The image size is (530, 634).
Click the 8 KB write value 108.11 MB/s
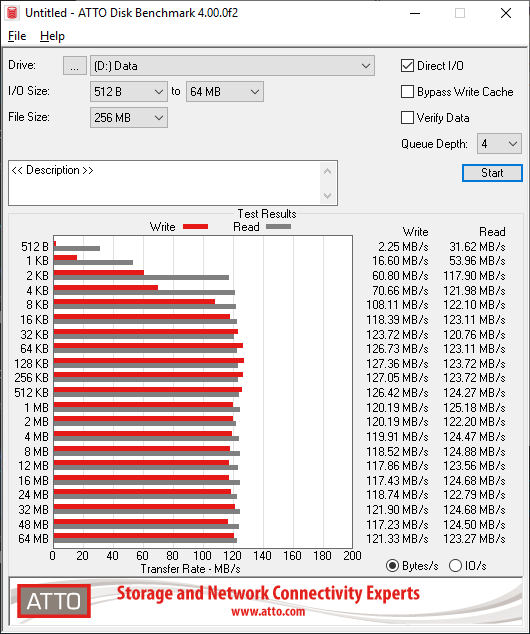click(397, 304)
